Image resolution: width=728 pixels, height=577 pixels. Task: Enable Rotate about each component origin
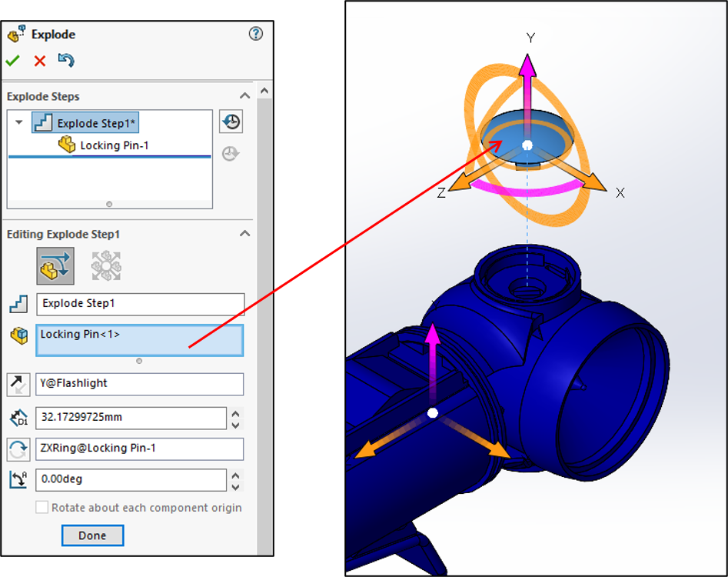coord(42,507)
